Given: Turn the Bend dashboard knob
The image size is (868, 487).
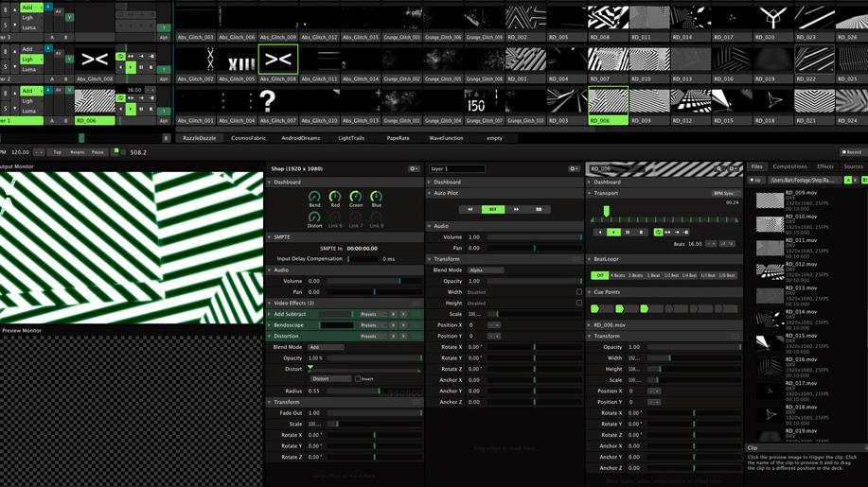Looking at the screenshot, I should (x=314, y=197).
